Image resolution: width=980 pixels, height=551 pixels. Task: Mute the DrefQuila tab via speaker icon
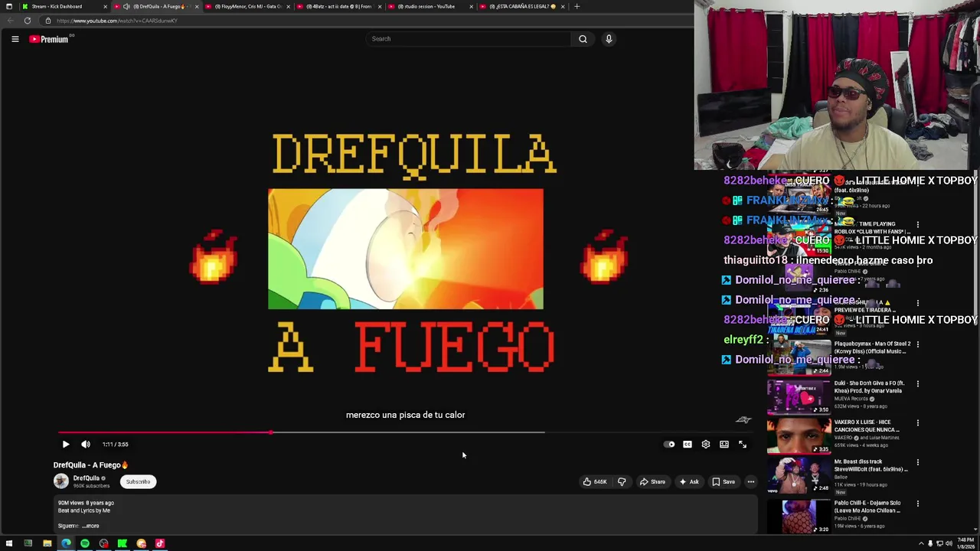(x=126, y=6)
